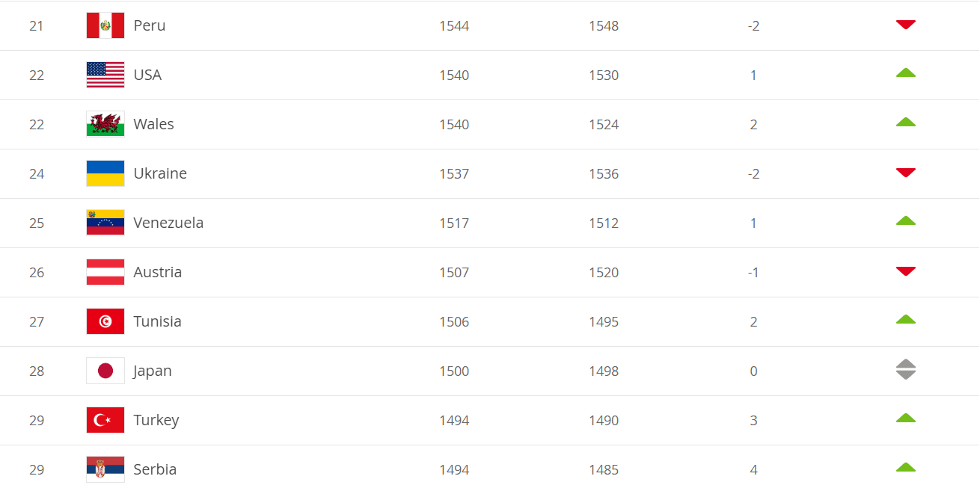Click the Wales dragon flag
This screenshot has width=980, height=491.
coord(105,124)
